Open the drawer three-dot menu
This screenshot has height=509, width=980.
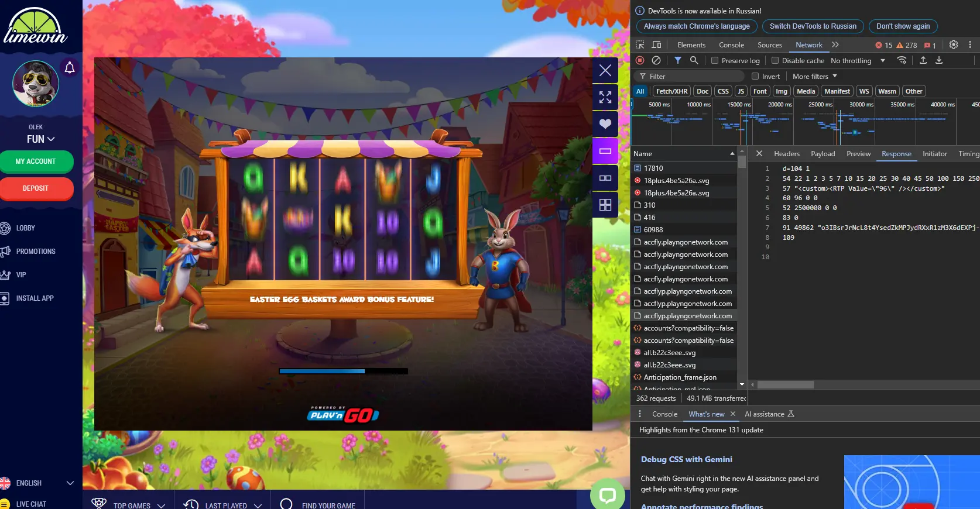click(x=640, y=414)
